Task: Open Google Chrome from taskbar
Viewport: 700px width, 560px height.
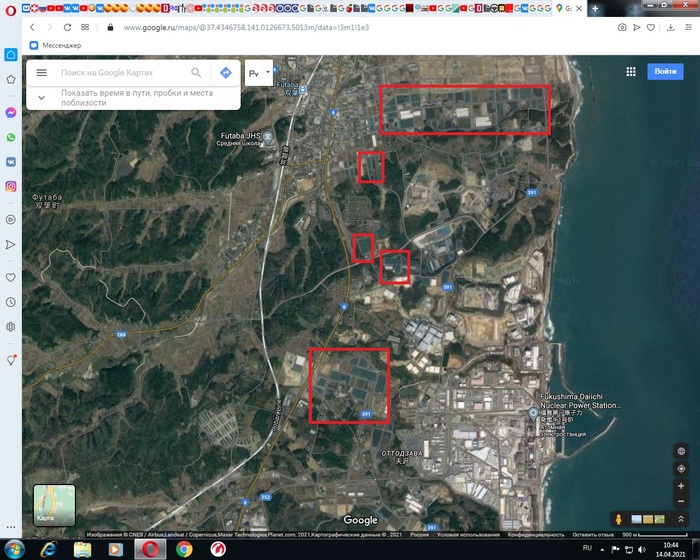Action: (x=184, y=549)
